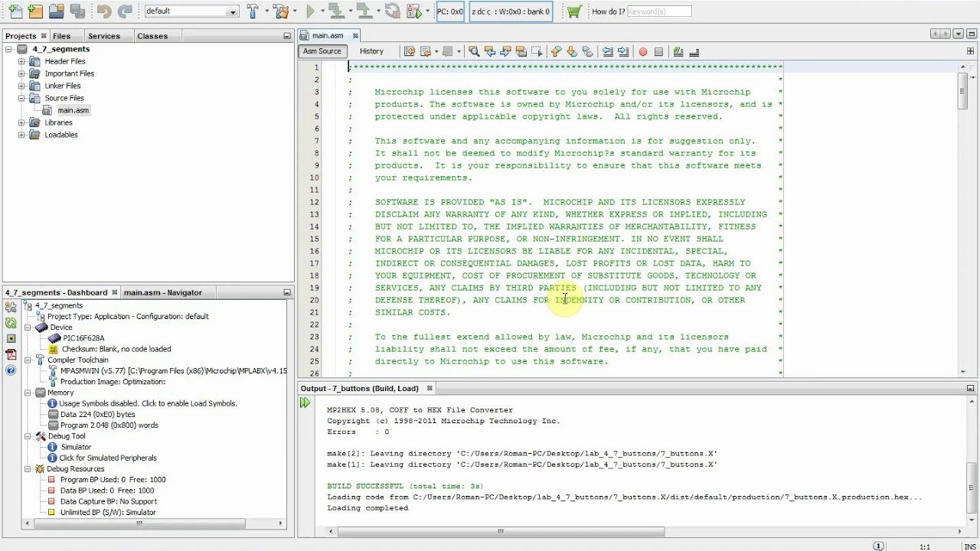980x551 pixels.
Task: Click the New File toolbar icon
Action: point(15,11)
